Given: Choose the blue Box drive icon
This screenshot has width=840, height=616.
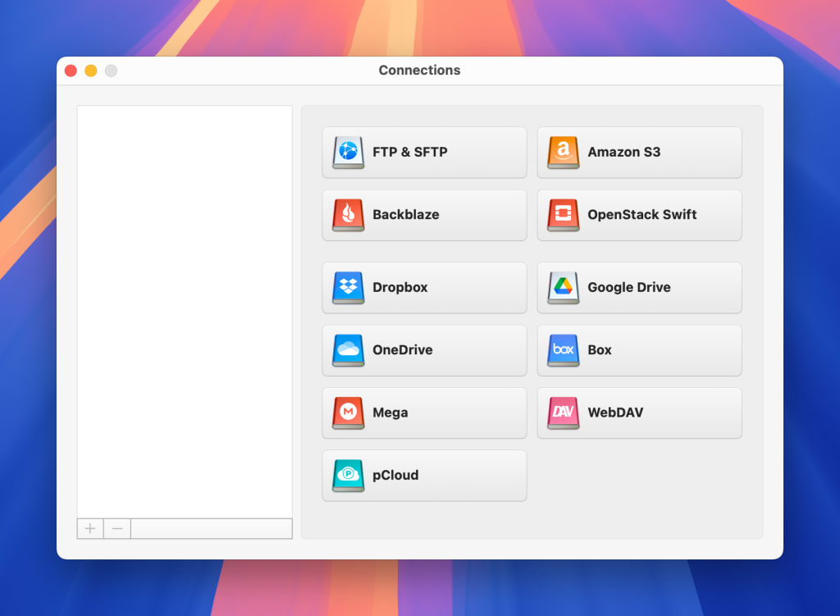Looking at the screenshot, I should click(563, 350).
